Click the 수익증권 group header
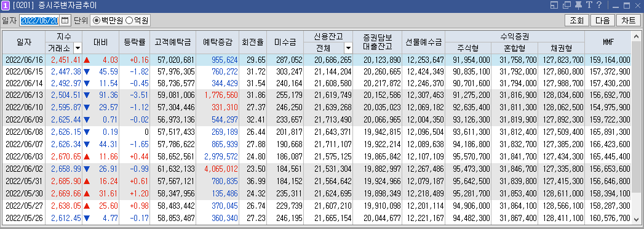 pyautogui.click(x=515, y=36)
